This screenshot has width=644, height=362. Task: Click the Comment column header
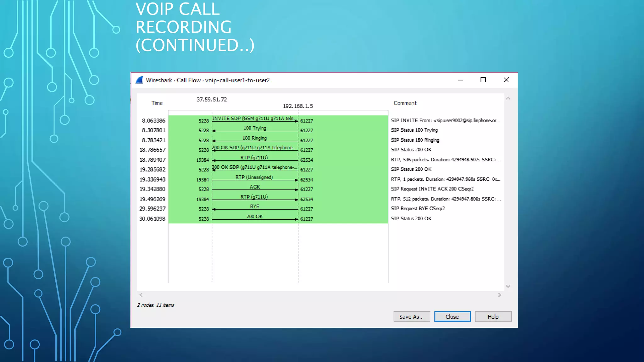pos(405,103)
